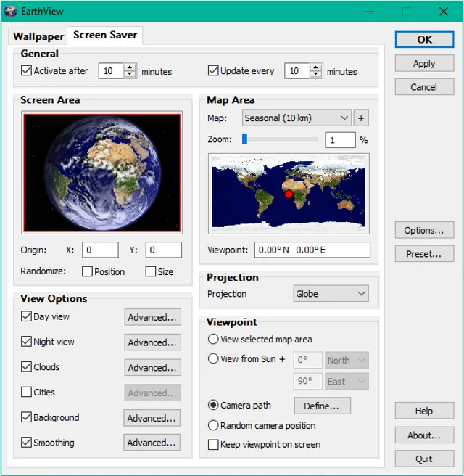This screenshot has height=476, width=464.
Task: Select Random camera position option
Action: [x=213, y=425]
